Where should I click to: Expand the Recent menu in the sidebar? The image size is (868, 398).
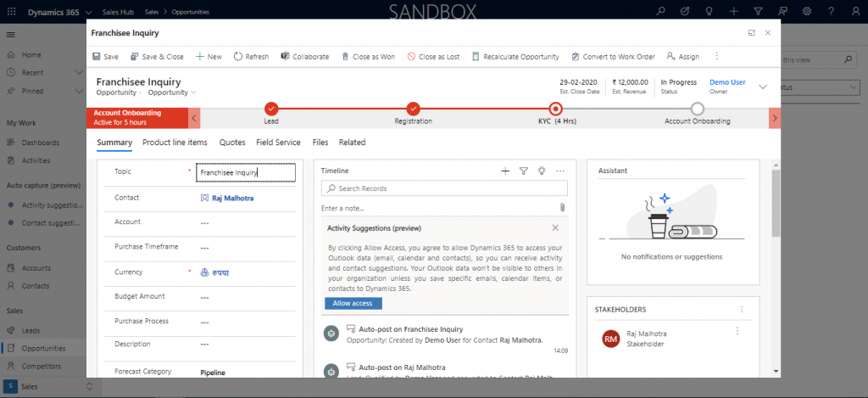(78, 73)
